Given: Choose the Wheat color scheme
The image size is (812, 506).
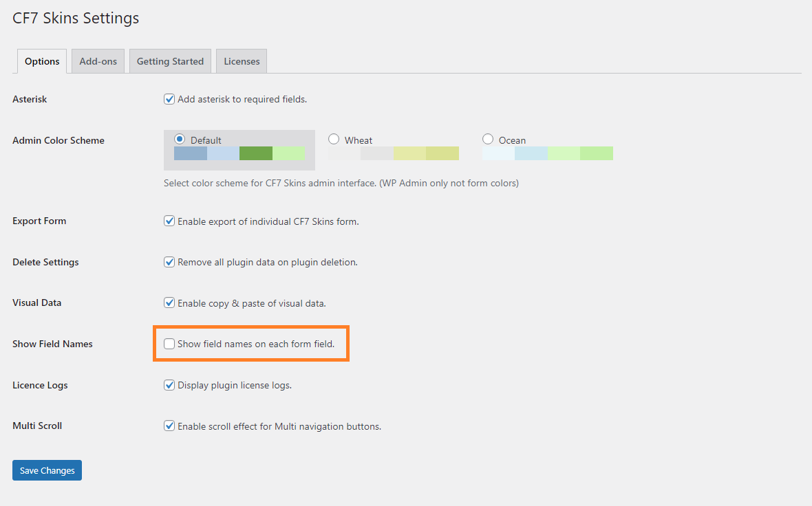Looking at the screenshot, I should 334,139.
